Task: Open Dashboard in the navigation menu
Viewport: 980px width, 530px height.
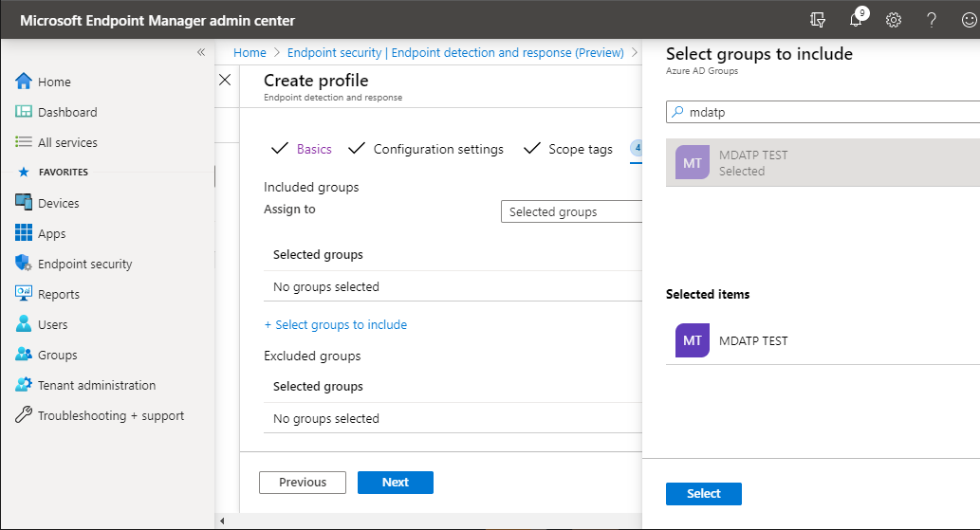Action: coord(67,113)
